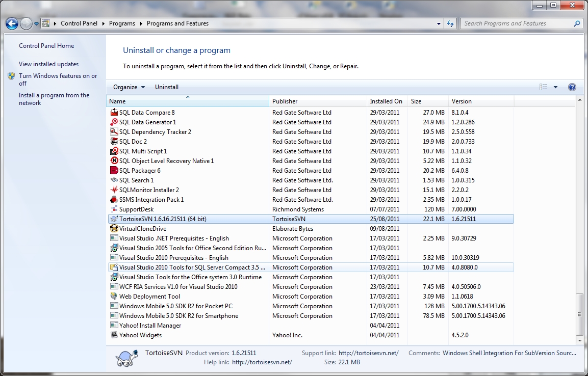
Task: Open the Organize dropdown menu
Action: pyautogui.click(x=129, y=87)
